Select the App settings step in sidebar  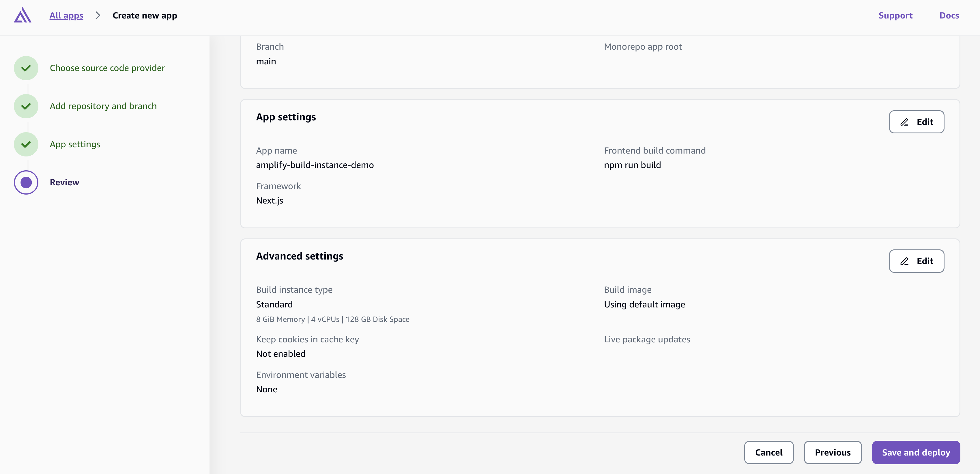[x=75, y=144]
